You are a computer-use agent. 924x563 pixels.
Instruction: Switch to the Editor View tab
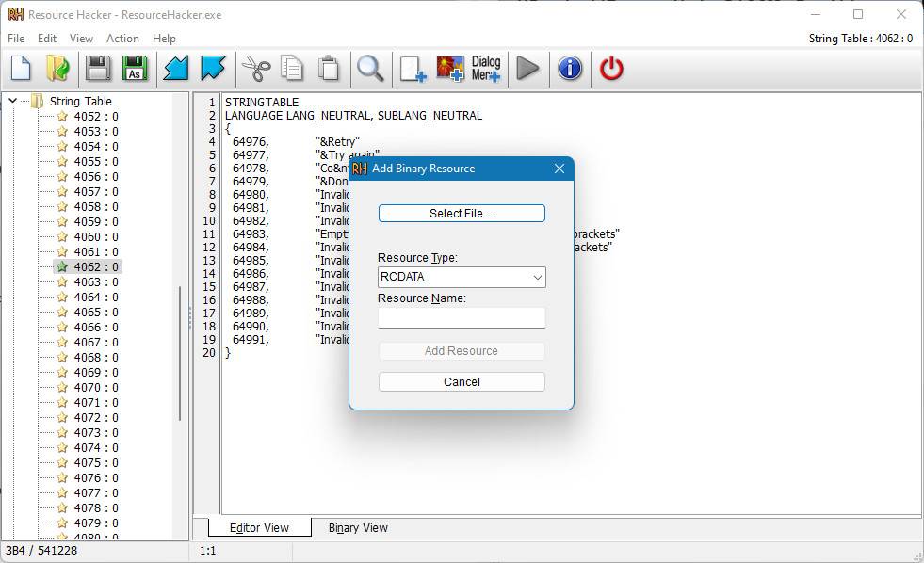pos(259,527)
